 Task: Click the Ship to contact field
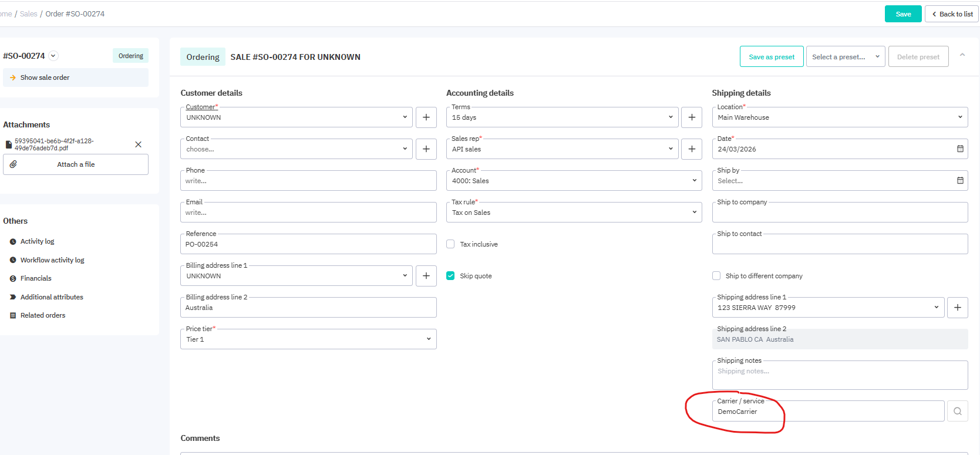(840, 244)
